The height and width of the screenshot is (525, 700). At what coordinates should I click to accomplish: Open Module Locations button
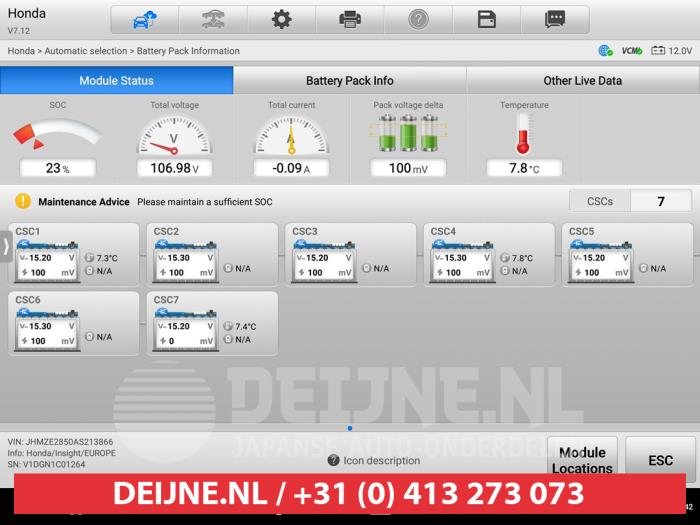[582, 460]
